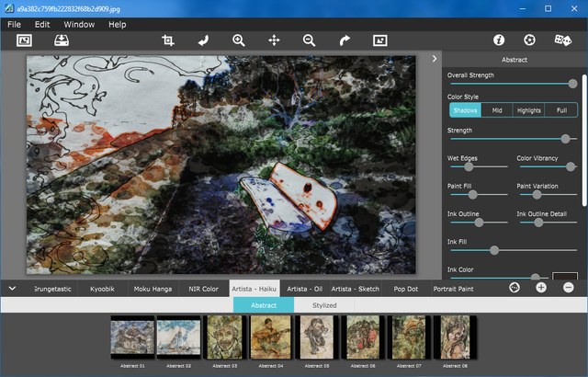Viewport: 588px width, 377px height.
Task: Open an image file icon
Action: 25,40
